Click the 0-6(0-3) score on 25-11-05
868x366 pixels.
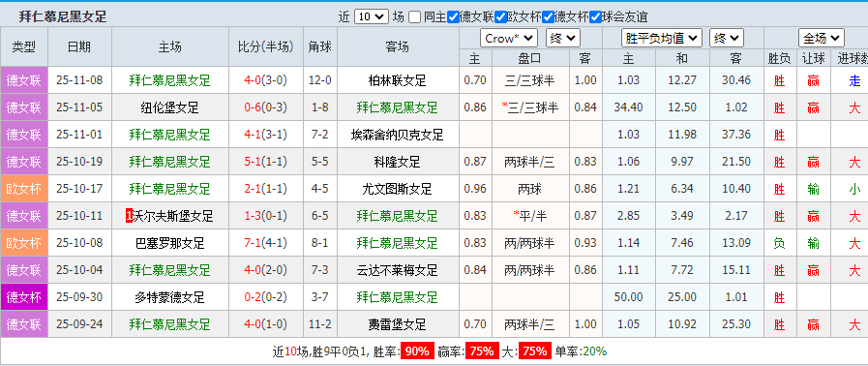[266, 108]
